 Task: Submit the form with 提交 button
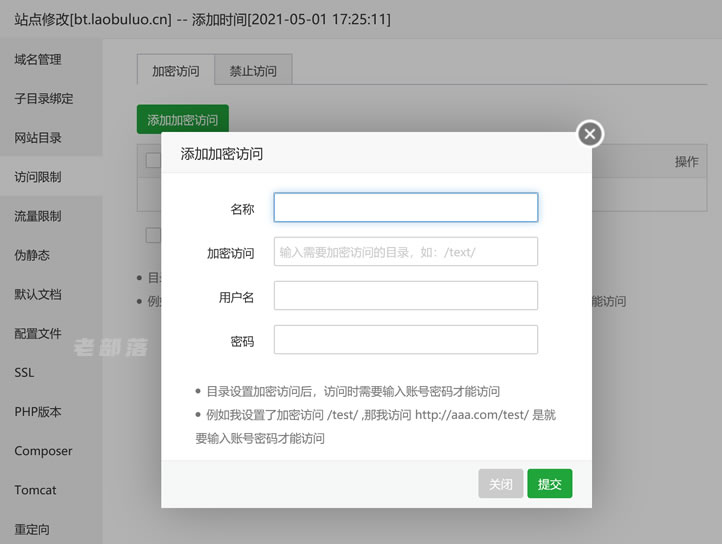[550, 484]
